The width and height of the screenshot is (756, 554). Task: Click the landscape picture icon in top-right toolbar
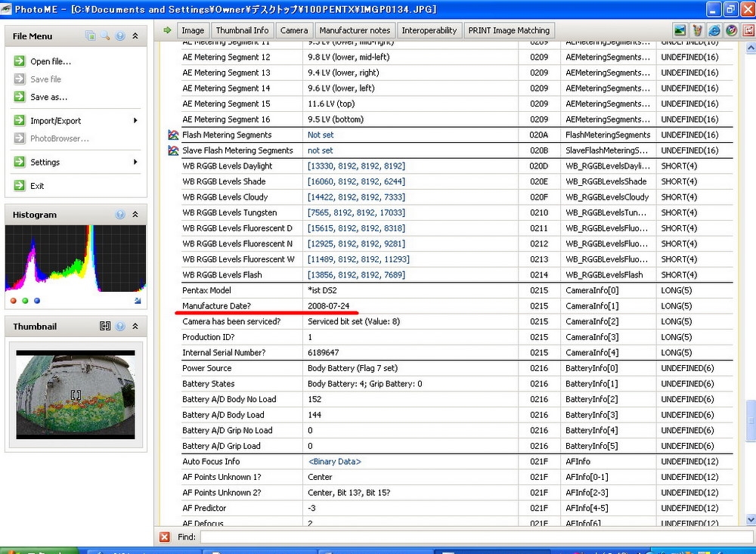(x=680, y=31)
